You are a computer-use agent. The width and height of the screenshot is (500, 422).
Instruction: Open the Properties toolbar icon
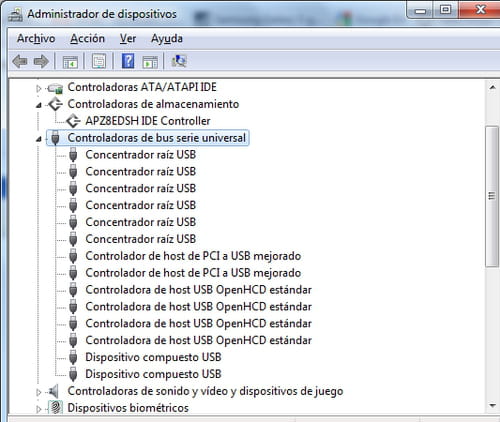[99, 61]
